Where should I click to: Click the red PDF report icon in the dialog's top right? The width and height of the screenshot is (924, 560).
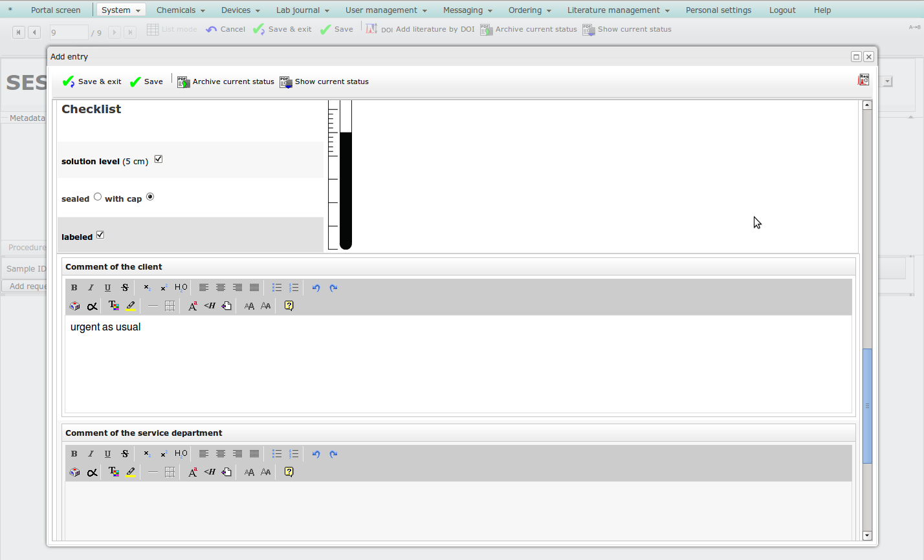coord(863,80)
